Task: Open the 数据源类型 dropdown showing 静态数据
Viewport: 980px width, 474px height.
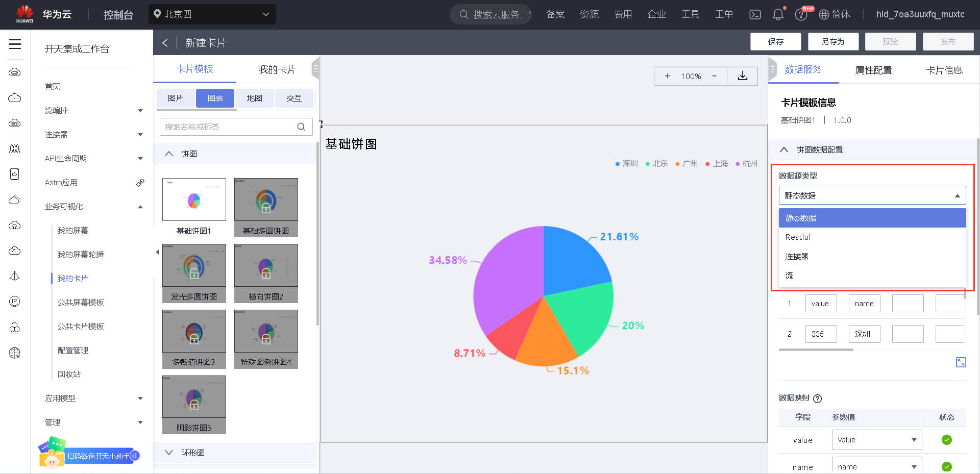Action: [872, 196]
